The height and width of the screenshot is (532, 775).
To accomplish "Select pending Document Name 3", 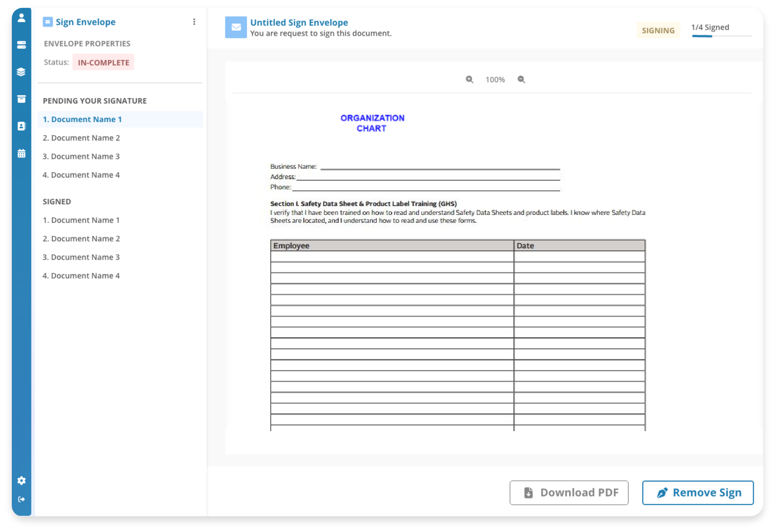I will pos(81,156).
